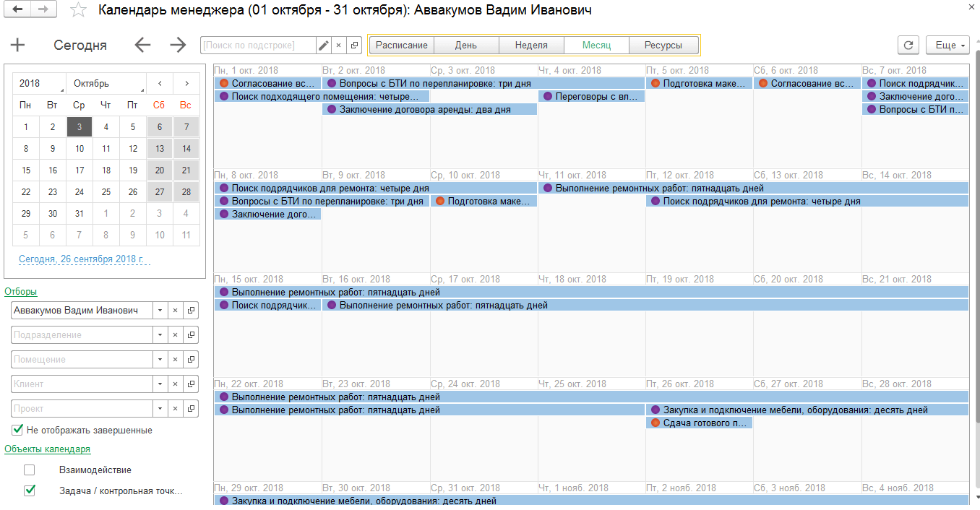Open 'Поиск подрядчиков для ремонта' event on Oct 12
The image size is (980, 510).
[807, 202]
